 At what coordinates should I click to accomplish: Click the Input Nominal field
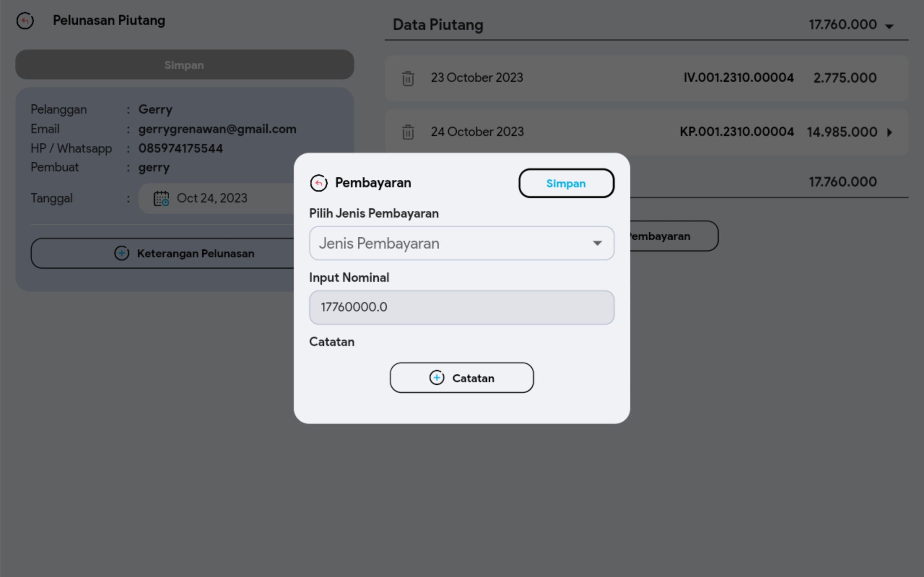[461, 307]
